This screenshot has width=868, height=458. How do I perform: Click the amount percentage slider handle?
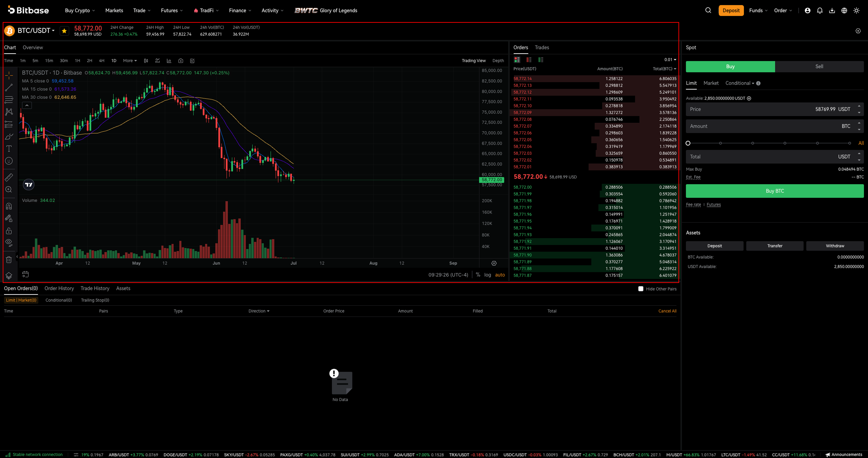click(688, 143)
